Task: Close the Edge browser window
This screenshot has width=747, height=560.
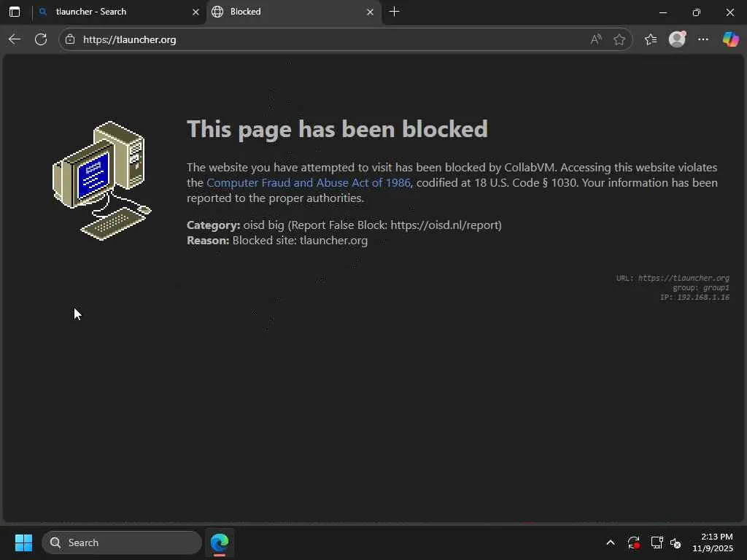Action: pos(729,12)
